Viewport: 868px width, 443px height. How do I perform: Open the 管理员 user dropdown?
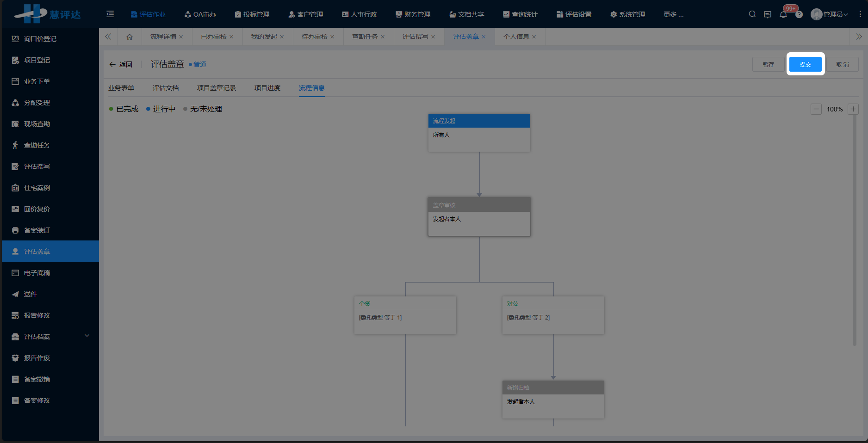831,14
